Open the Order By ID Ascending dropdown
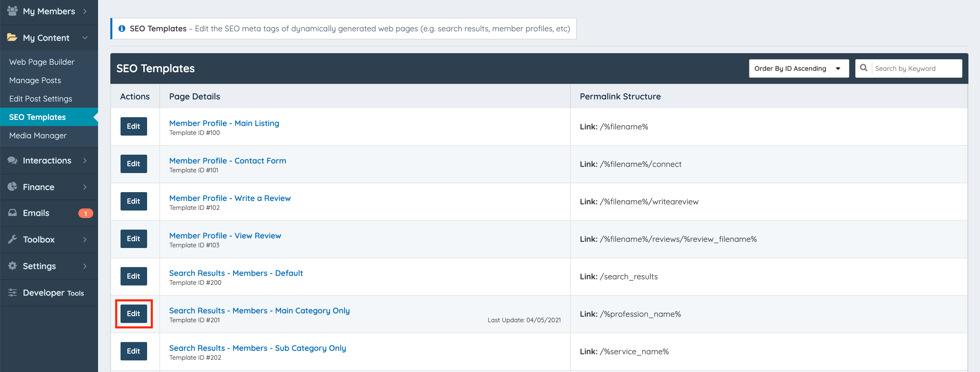The height and width of the screenshot is (372, 980). 798,68
